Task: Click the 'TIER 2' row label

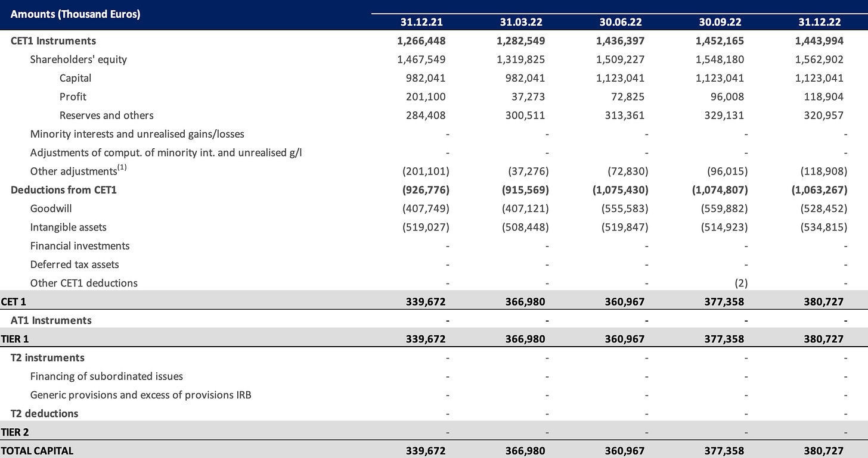Action: tap(16, 432)
